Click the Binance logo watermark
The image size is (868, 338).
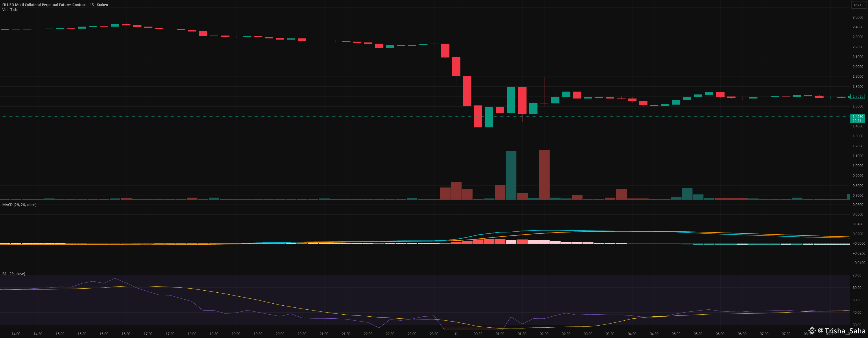(812, 330)
